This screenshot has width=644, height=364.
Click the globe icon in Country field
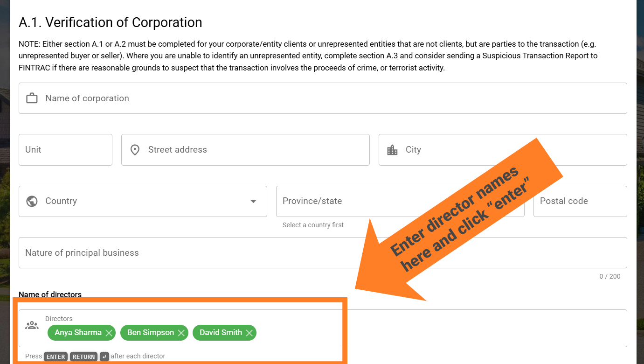click(32, 201)
